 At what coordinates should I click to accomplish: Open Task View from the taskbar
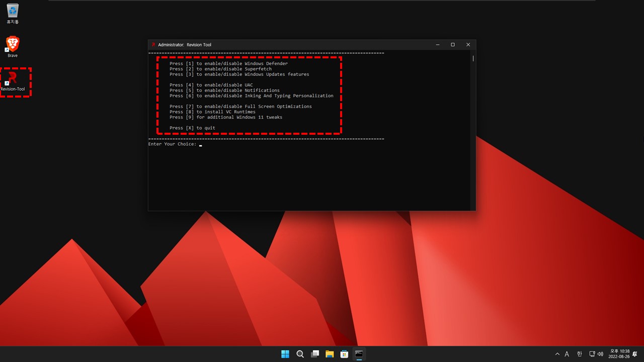click(315, 354)
